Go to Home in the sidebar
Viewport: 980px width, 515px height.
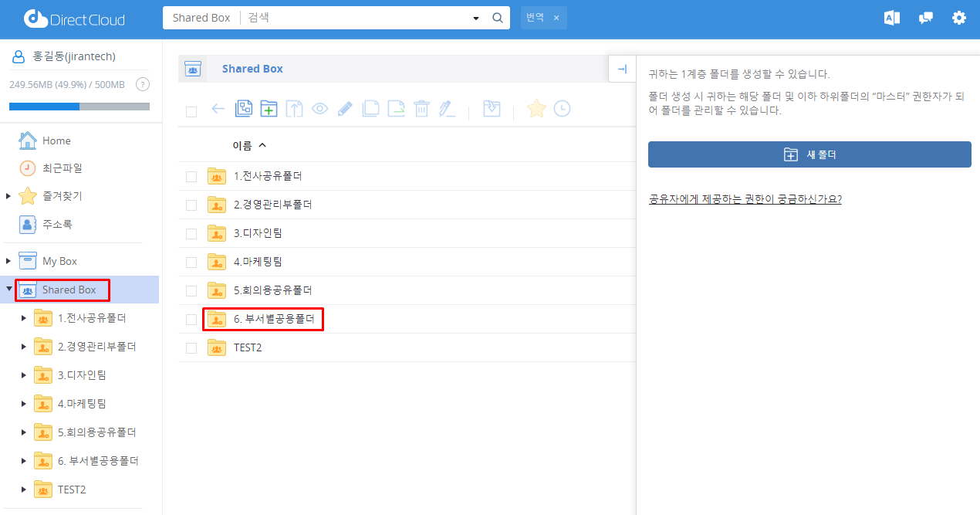click(56, 141)
